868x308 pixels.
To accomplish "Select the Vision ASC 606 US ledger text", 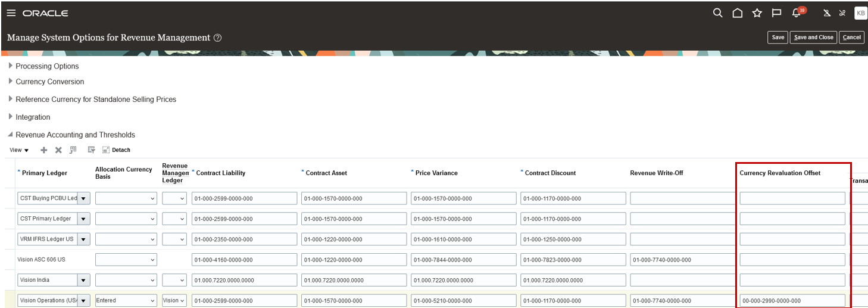I will [x=42, y=260].
